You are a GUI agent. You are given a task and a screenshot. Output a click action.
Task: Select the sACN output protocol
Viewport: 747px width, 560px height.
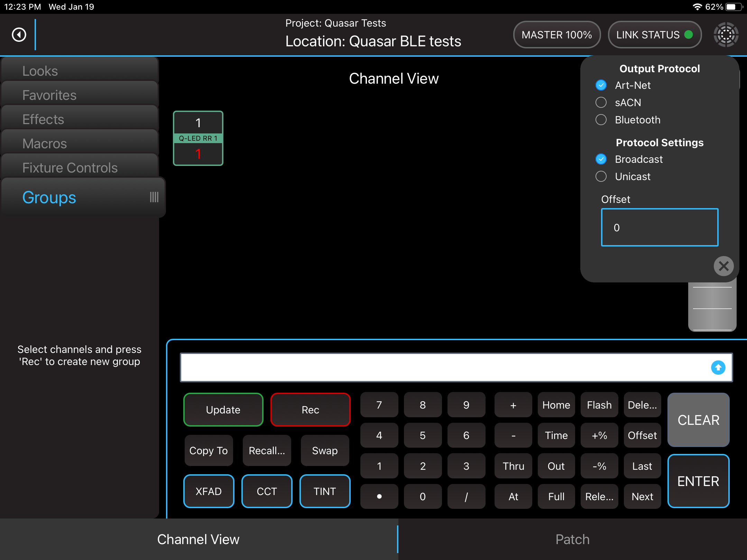tap(601, 103)
